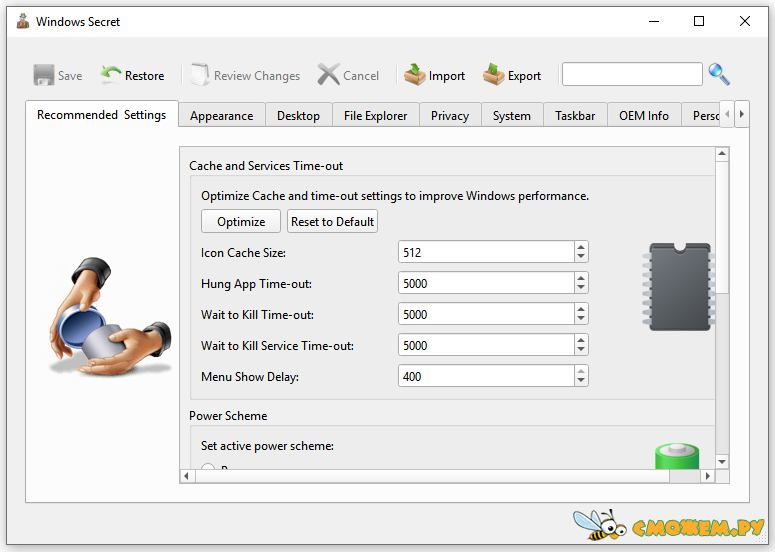Click the Import box icon

point(415,75)
